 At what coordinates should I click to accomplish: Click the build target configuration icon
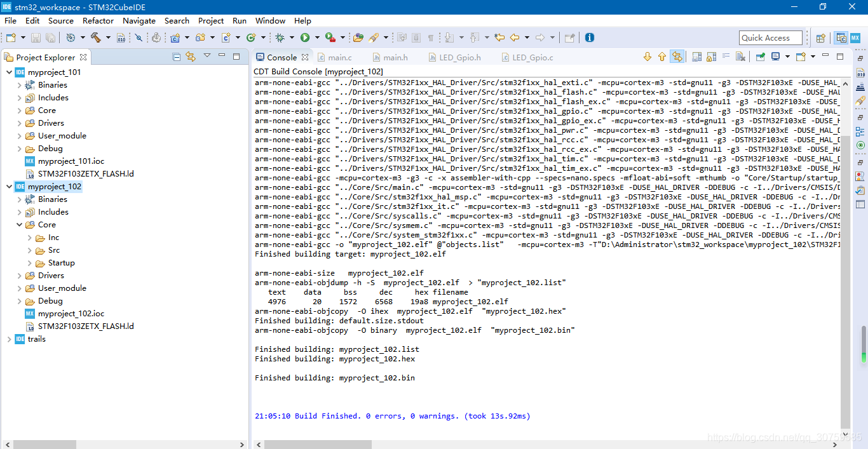(71, 38)
